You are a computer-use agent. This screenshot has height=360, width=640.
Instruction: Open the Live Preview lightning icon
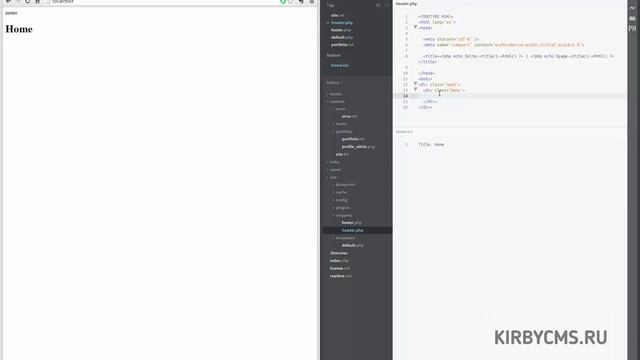tap(632, 7)
